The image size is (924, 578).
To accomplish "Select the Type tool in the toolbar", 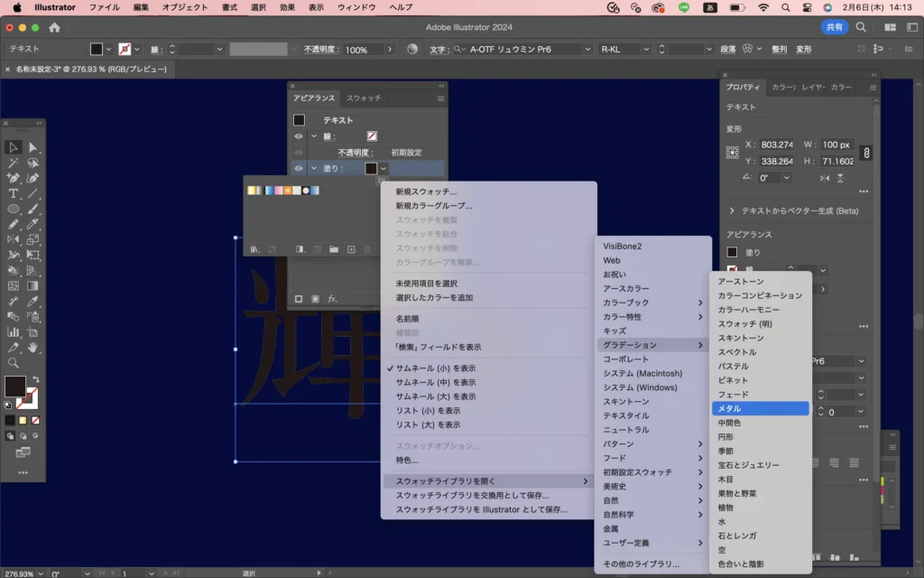I will [14, 193].
